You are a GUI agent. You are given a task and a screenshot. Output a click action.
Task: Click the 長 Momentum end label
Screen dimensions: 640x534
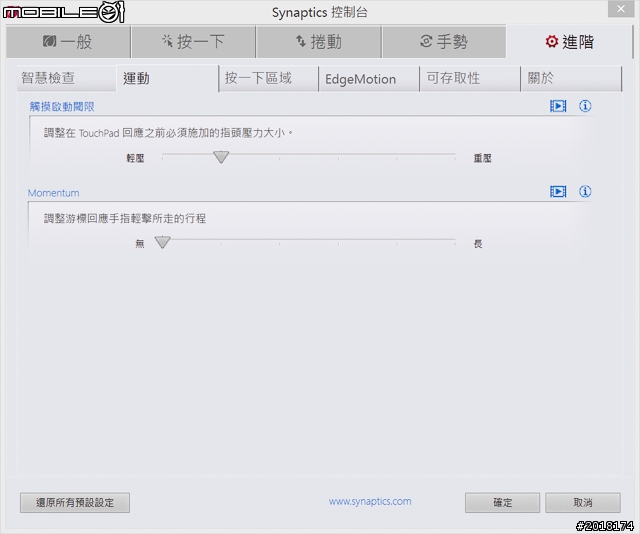tap(478, 244)
